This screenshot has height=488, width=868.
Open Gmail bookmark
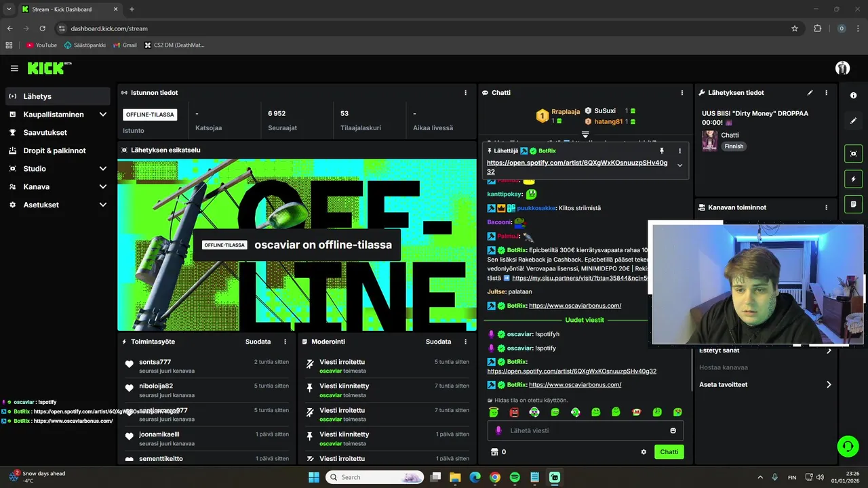(x=125, y=45)
